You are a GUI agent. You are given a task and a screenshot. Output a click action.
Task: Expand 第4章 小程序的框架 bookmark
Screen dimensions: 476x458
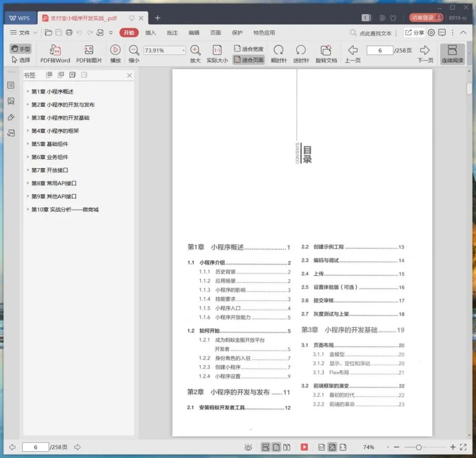[x=28, y=130]
